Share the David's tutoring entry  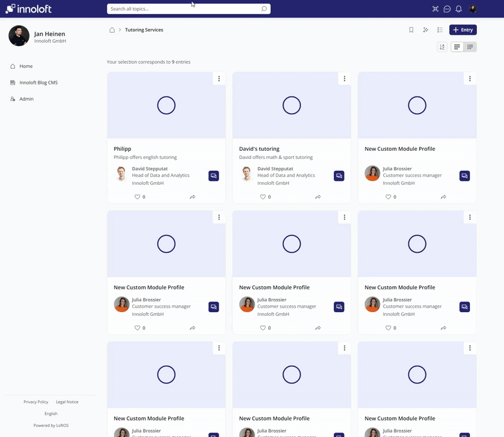tap(318, 197)
